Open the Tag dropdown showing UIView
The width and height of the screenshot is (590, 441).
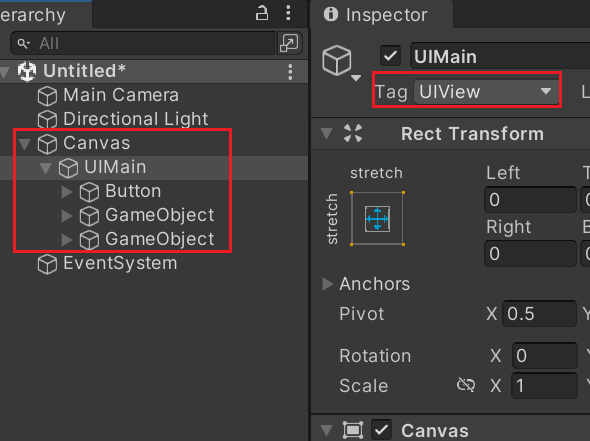pos(486,91)
